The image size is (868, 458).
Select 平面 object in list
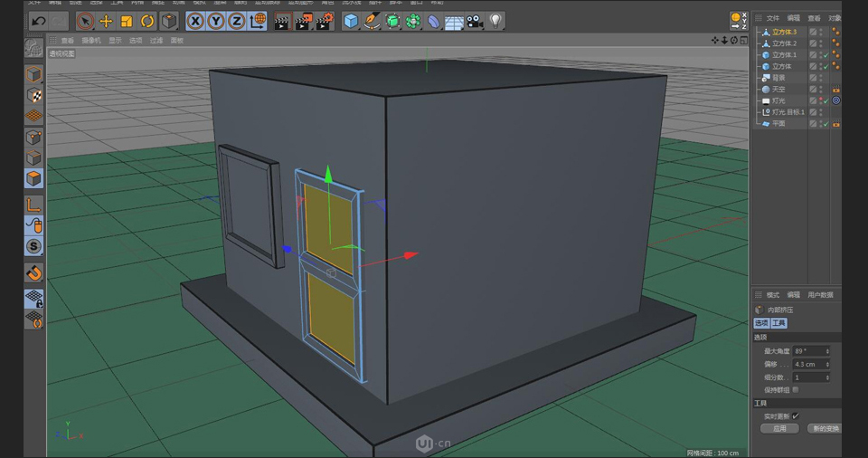(x=778, y=124)
